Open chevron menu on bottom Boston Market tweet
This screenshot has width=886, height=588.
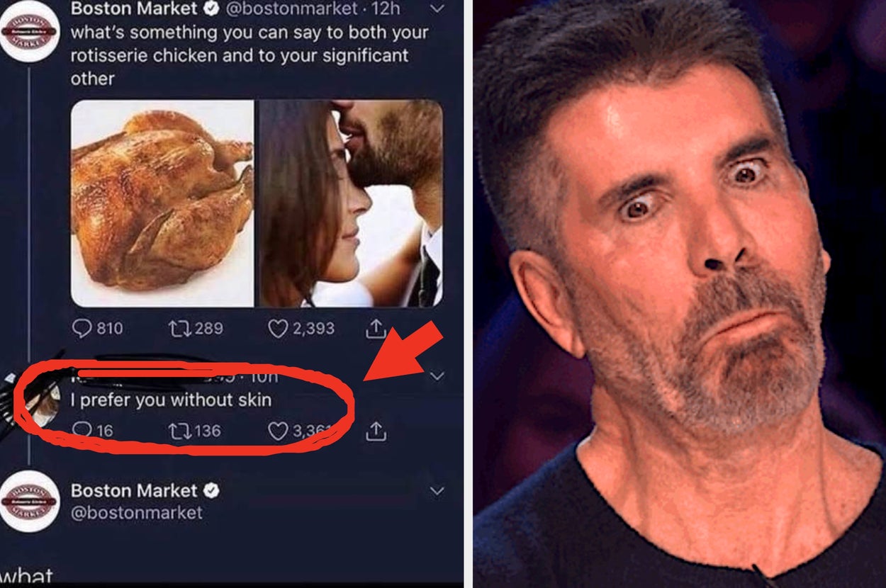437,490
